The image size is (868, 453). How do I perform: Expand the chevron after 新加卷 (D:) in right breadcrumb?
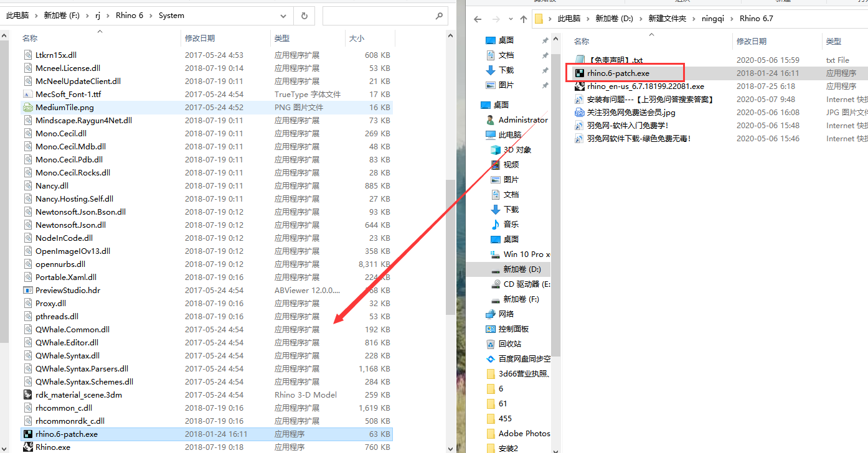click(x=639, y=19)
